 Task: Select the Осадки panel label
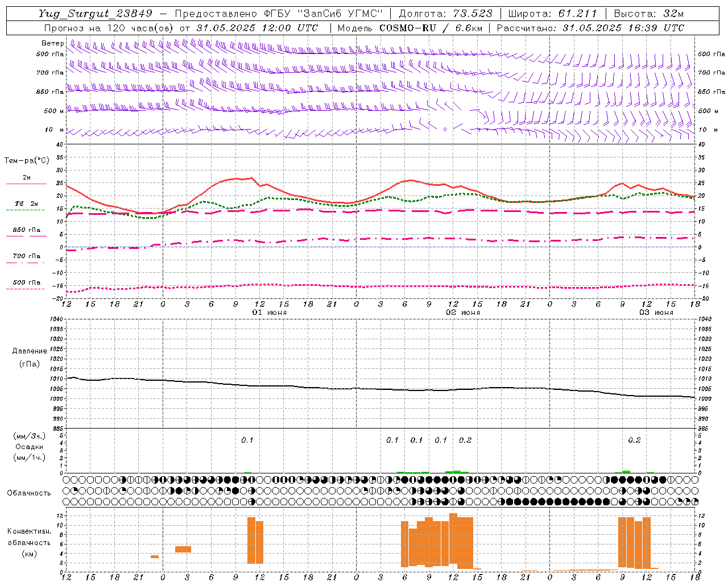30,447
